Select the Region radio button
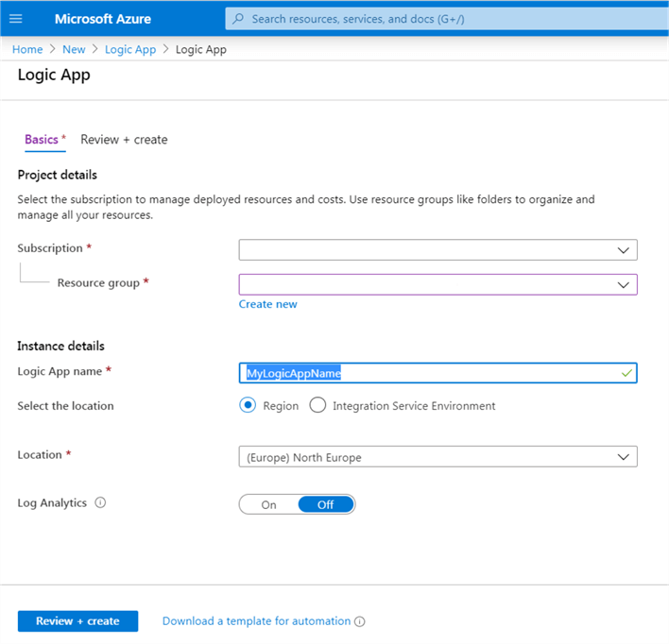669x644 pixels. tap(248, 405)
